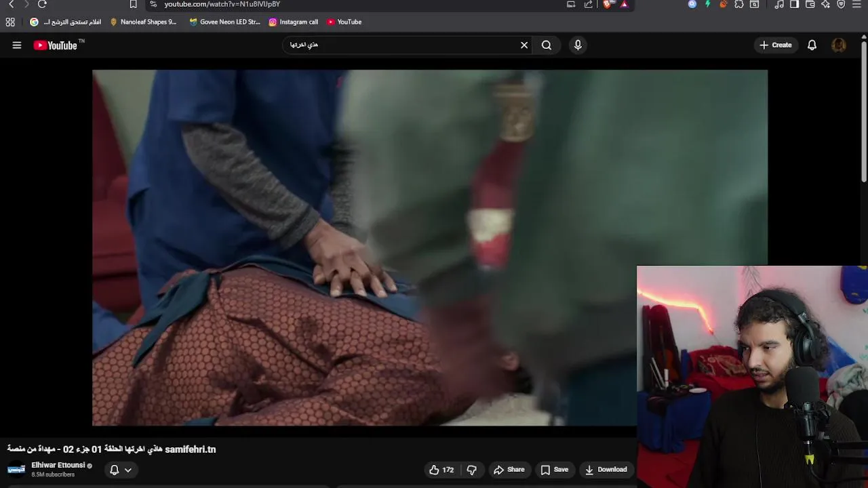Open the Elhiwar Ettounsi channel avatar
868x488 pixels.
[16, 469]
